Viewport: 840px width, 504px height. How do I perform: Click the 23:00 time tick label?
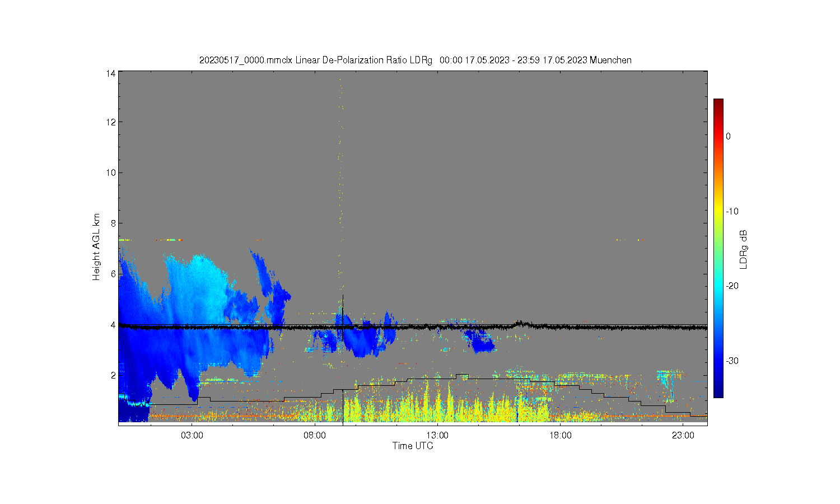coord(683,435)
